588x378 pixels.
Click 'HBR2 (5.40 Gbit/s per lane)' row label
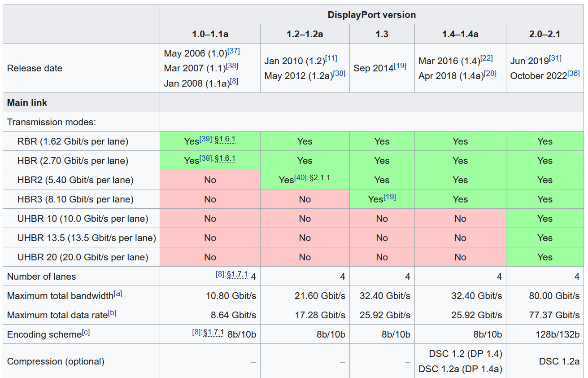(75, 180)
